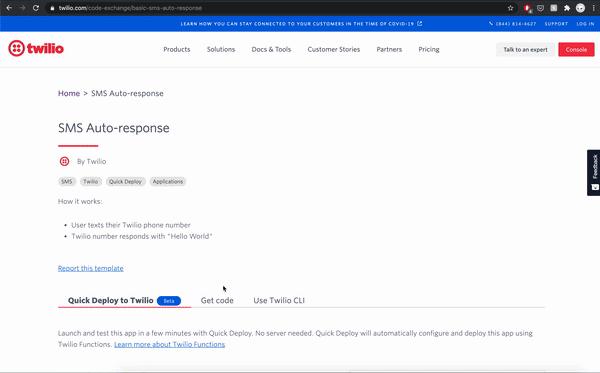Reload the page with the refresh icon
This screenshot has height=373, width=600.
tap(36, 8)
